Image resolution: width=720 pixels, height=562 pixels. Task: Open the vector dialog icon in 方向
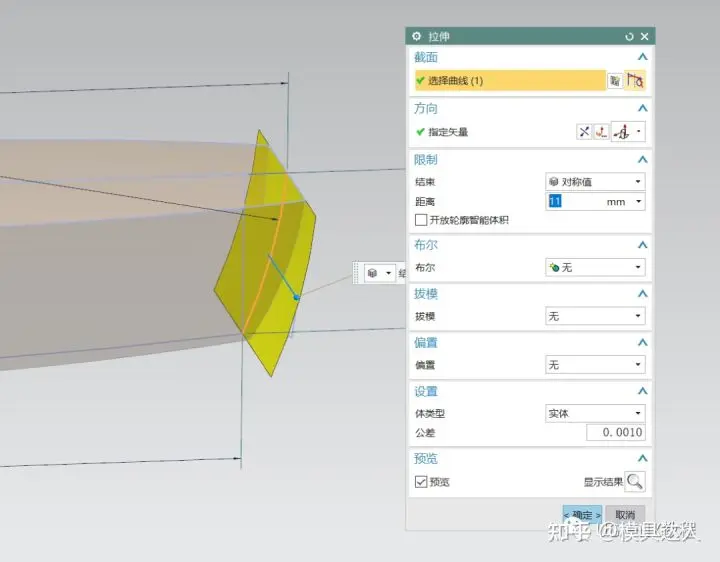602,132
